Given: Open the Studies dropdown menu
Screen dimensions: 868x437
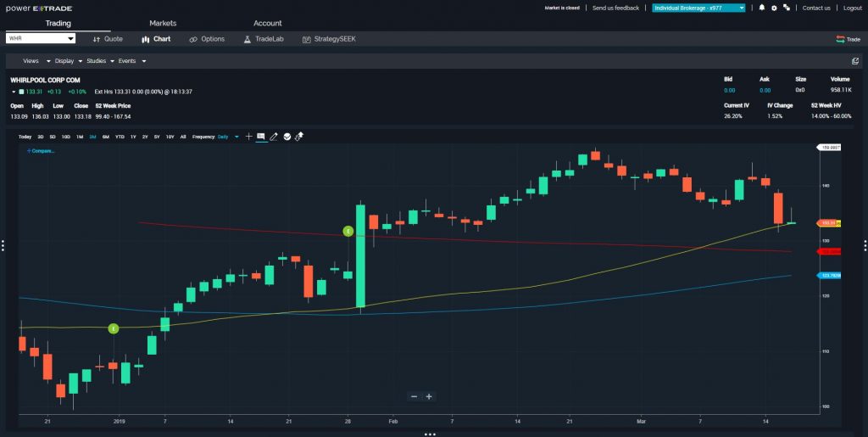Looking at the screenshot, I should 100,61.
